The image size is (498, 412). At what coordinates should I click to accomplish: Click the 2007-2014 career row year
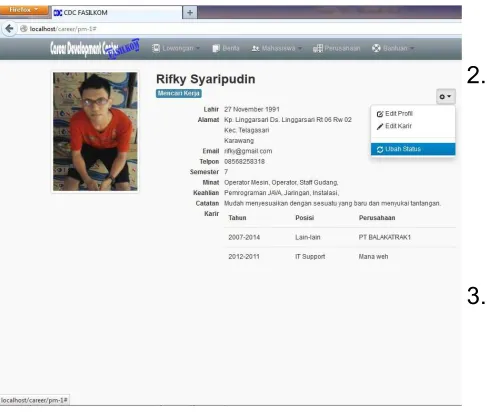(x=244, y=237)
